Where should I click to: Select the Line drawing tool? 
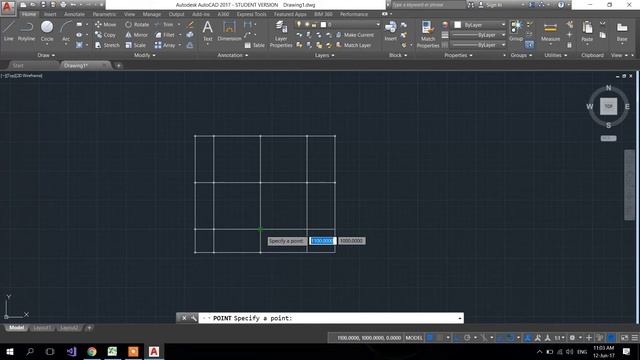pos(9,31)
